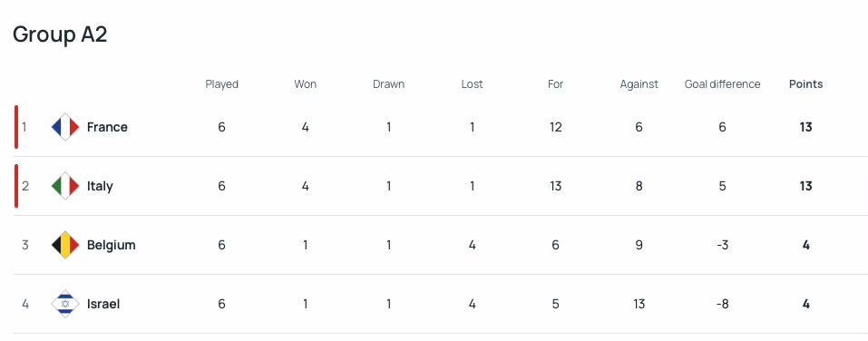868x341 pixels.
Task: Open the Israel team page
Action: (x=103, y=304)
